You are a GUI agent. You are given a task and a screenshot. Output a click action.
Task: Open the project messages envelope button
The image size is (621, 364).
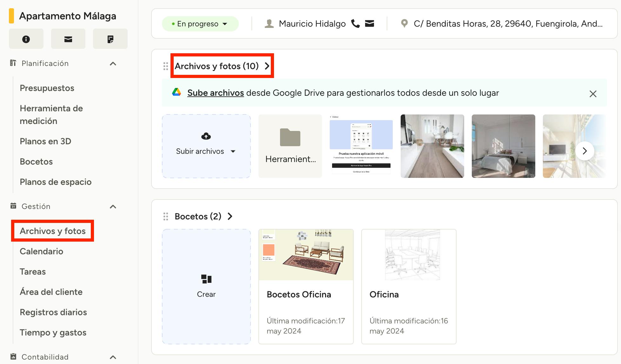(68, 39)
